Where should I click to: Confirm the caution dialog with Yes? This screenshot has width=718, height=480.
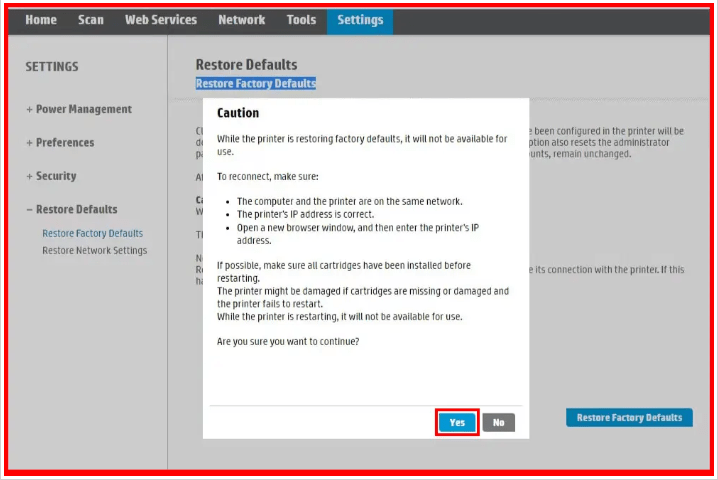[457, 422]
